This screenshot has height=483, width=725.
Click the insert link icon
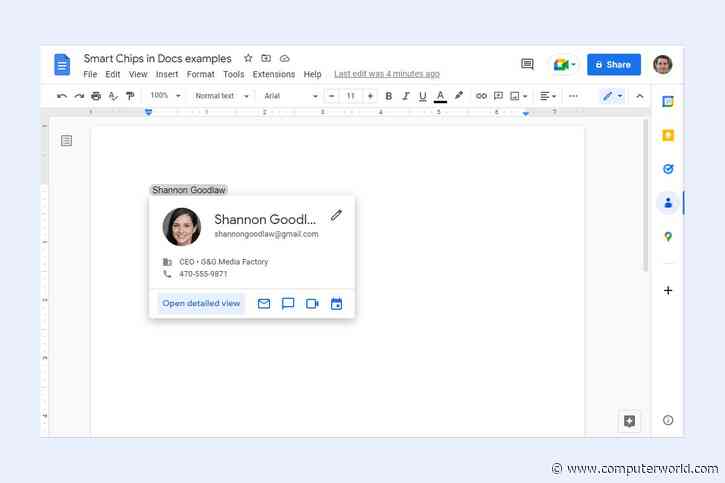pyautogui.click(x=481, y=96)
